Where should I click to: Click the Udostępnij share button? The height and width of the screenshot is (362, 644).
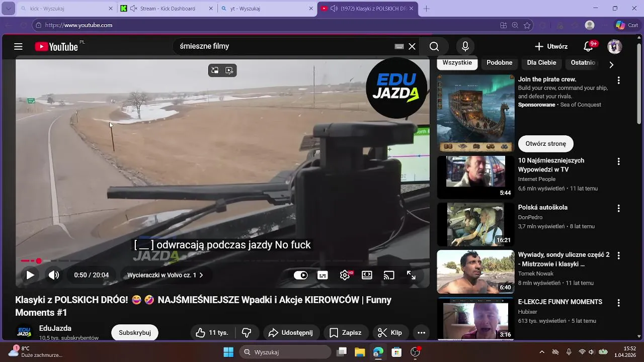(x=290, y=333)
